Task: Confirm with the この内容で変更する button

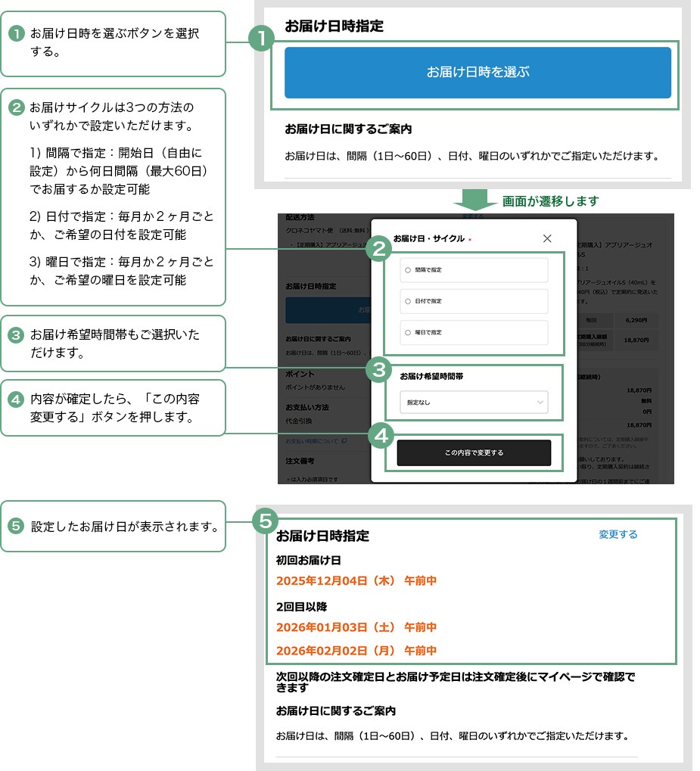Action: click(x=474, y=452)
